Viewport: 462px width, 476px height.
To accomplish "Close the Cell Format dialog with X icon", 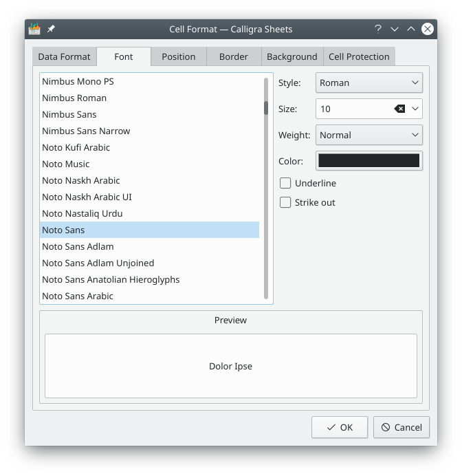I will pos(428,29).
